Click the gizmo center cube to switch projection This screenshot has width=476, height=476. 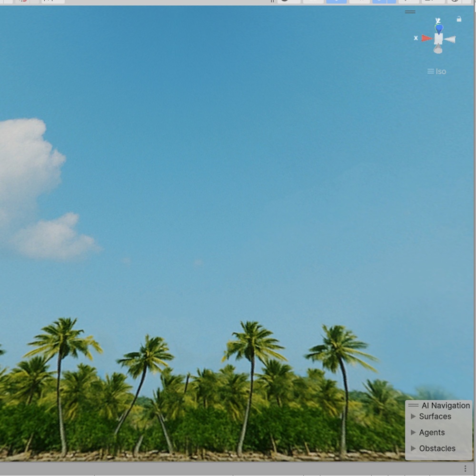coord(438,39)
